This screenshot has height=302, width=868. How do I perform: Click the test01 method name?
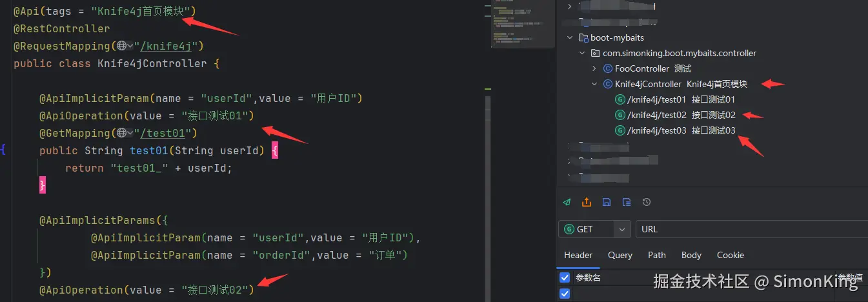point(149,150)
